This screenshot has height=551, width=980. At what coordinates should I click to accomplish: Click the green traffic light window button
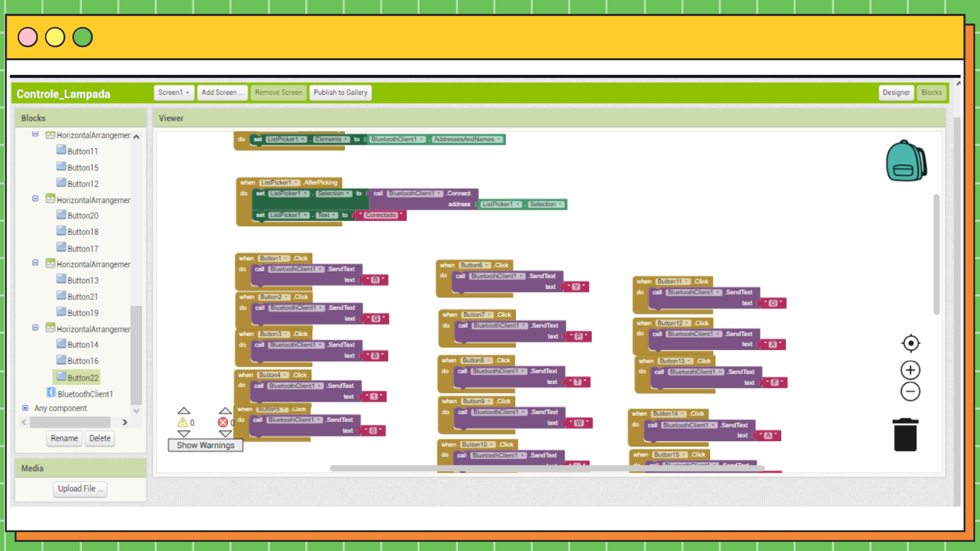pyautogui.click(x=82, y=37)
